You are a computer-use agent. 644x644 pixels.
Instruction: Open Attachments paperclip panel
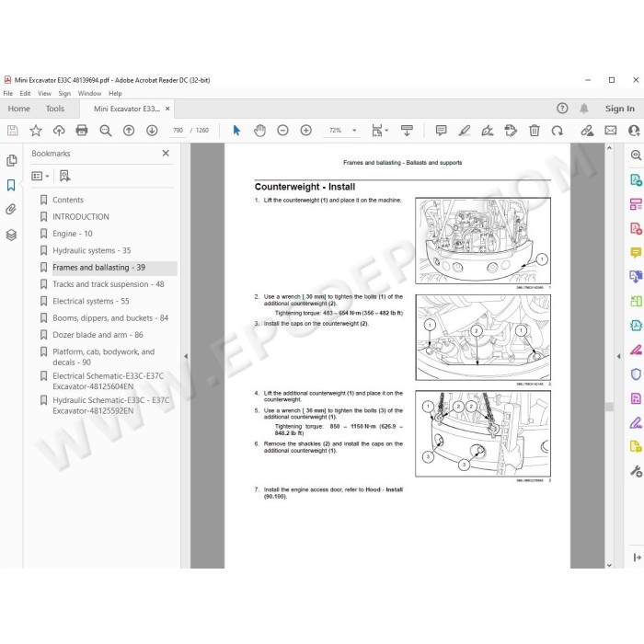(x=11, y=210)
